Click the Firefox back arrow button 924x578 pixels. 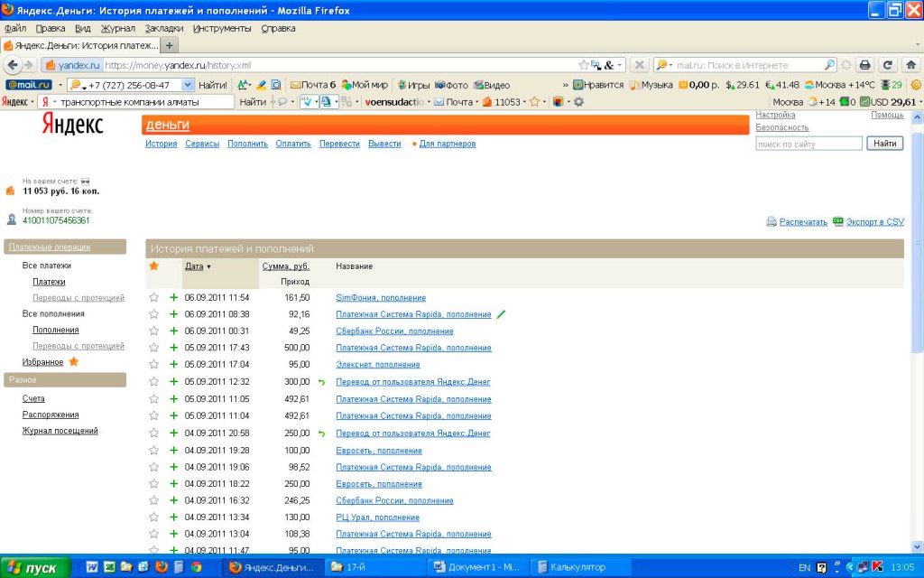13,65
